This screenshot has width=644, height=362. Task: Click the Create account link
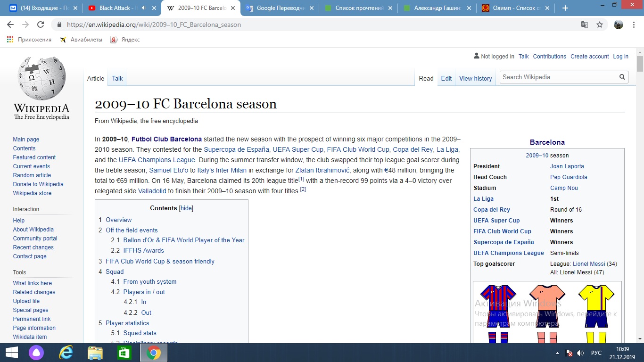pos(590,57)
